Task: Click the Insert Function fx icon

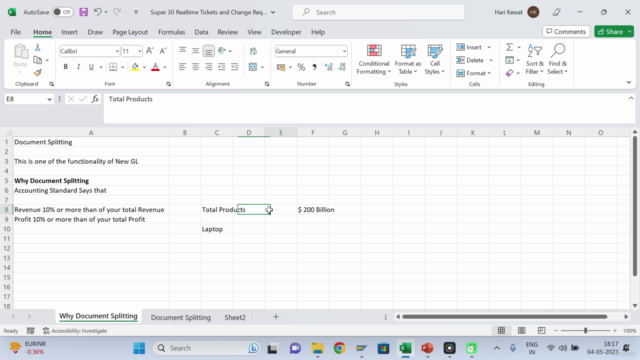Action: [x=95, y=99]
